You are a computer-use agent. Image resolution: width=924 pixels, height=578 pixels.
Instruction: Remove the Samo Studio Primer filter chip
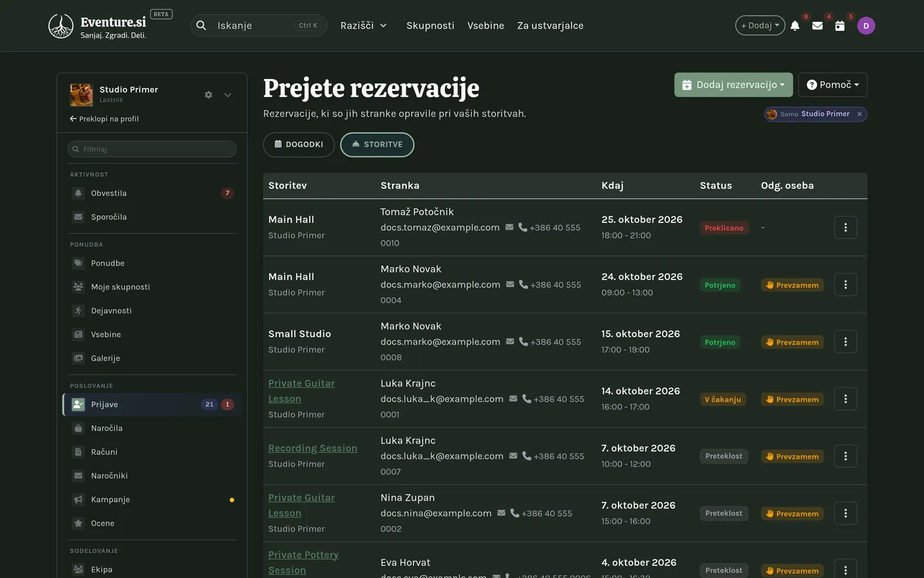[859, 114]
